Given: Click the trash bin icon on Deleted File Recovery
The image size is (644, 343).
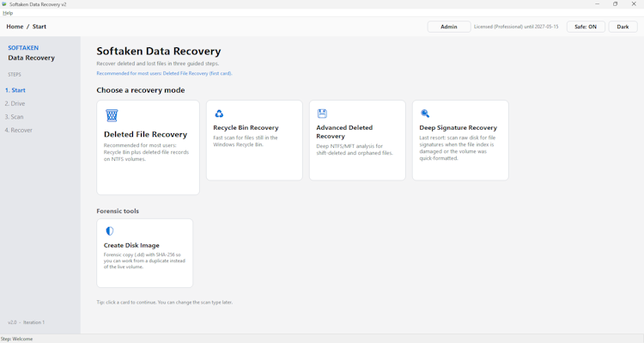Looking at the screenshot, I should click(x=112, y=115).
